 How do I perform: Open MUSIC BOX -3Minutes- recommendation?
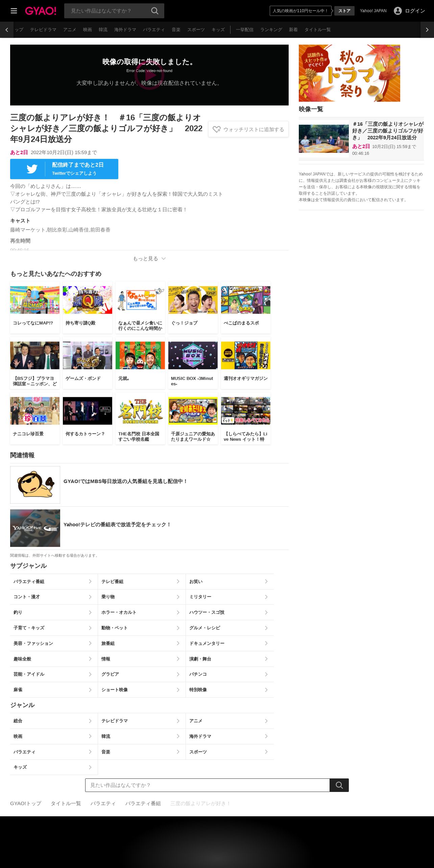(x=193, y=363)
